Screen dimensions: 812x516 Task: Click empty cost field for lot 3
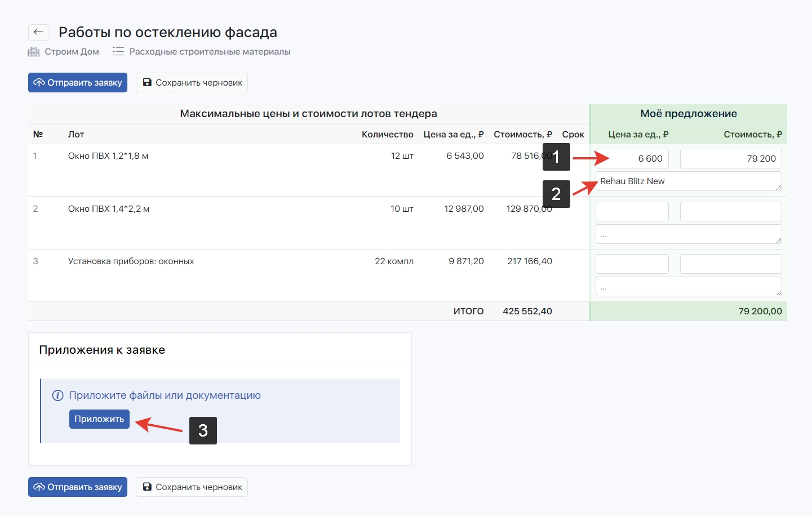730,264
